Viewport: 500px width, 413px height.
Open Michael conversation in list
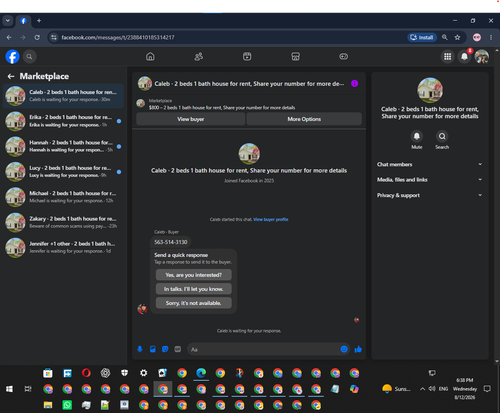coord(63,197)
